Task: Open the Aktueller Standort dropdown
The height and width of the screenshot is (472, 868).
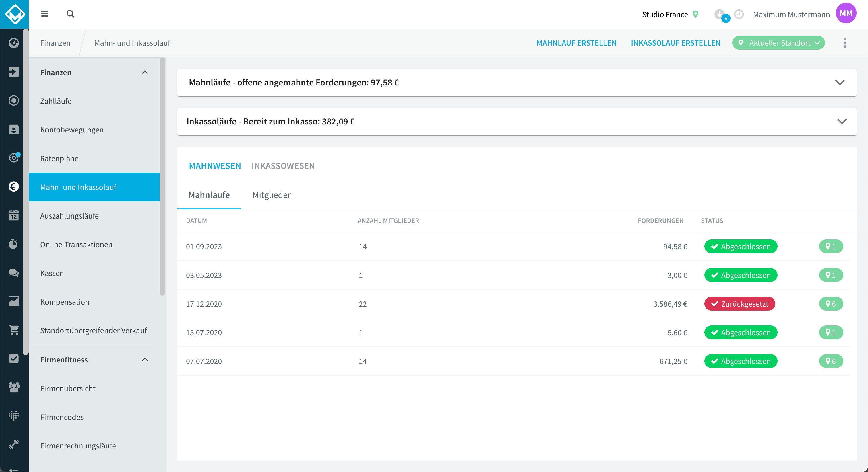Action: coord(778,43)
